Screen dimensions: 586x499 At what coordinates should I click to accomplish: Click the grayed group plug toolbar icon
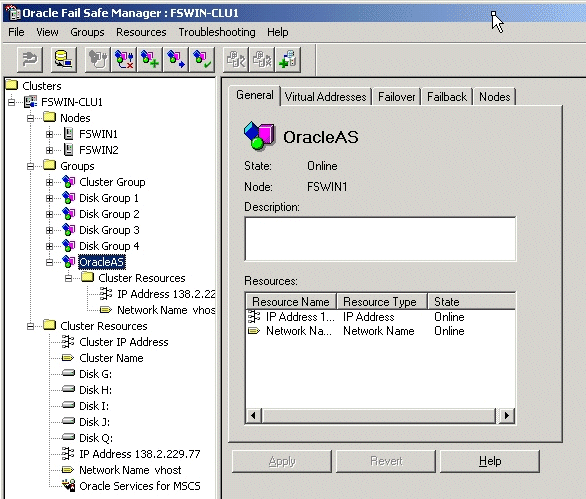coord(98,59)
